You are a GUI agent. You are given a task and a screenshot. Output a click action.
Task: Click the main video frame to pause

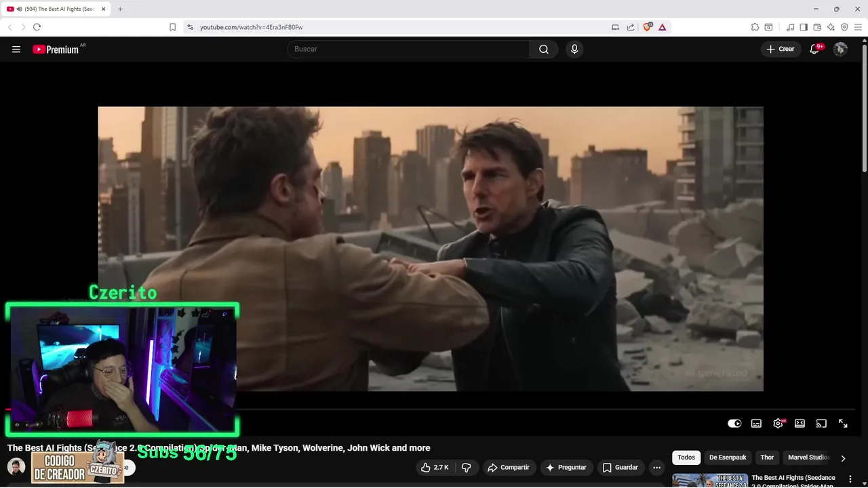431,249
